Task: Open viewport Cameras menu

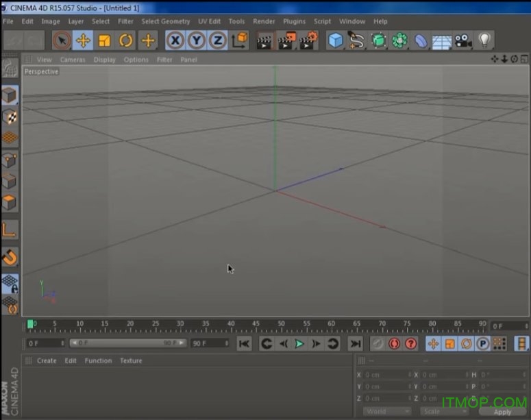Action: (73, 60)
